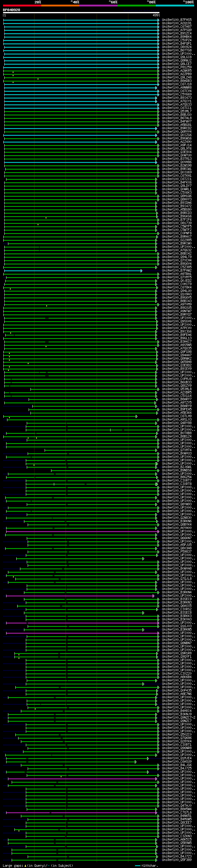Select hit label UniRef100_C5Y669
The width and height of the screenshot is (197, 868).
(x=177, y=94)
